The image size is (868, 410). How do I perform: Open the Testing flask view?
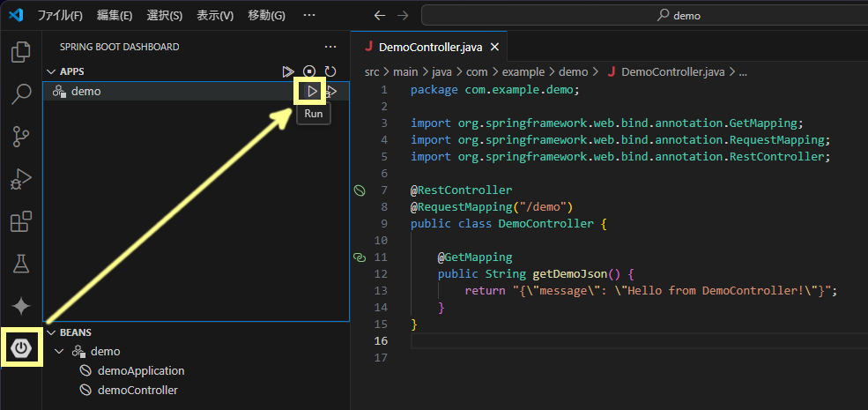(x=21, y=264)
